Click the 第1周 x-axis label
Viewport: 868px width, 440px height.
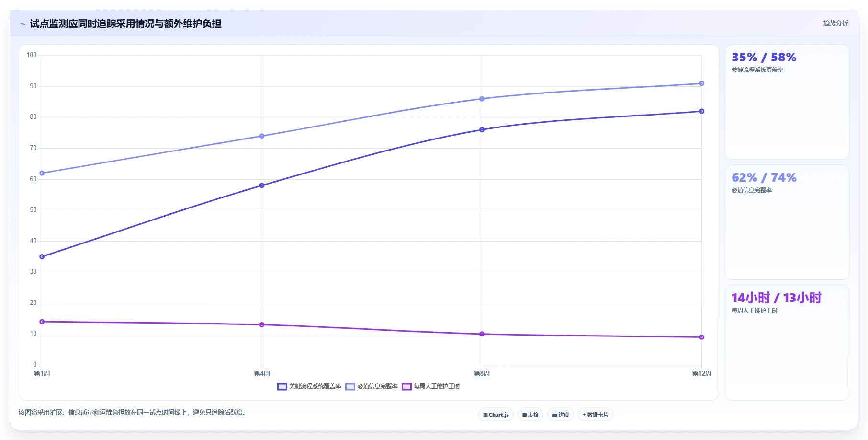(x=42, y=373)
